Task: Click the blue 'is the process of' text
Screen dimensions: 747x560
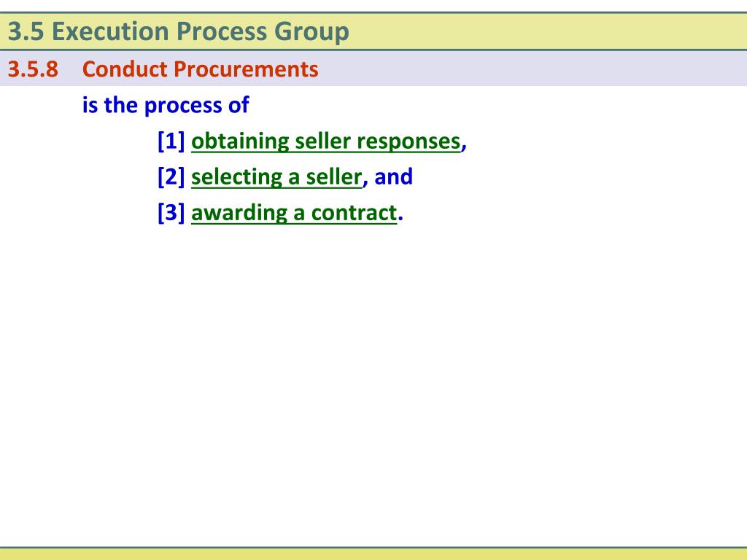Action: [166, 105]
